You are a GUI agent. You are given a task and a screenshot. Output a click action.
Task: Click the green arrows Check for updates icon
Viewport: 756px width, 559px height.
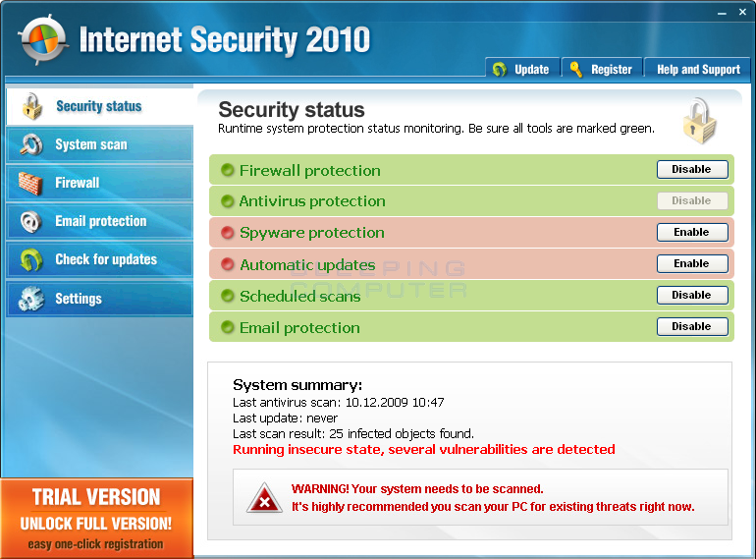(31, 260)
